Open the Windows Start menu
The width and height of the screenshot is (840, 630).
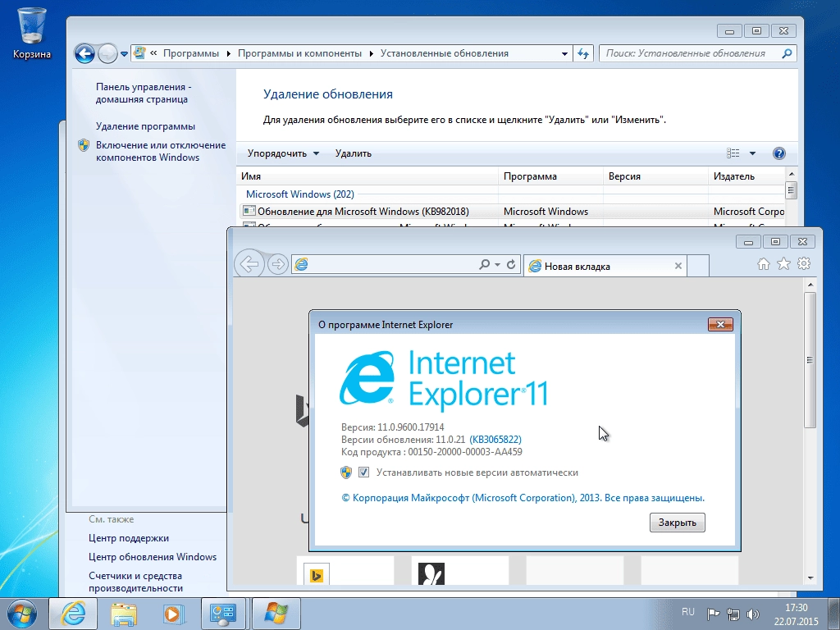(x=21, y=614)
